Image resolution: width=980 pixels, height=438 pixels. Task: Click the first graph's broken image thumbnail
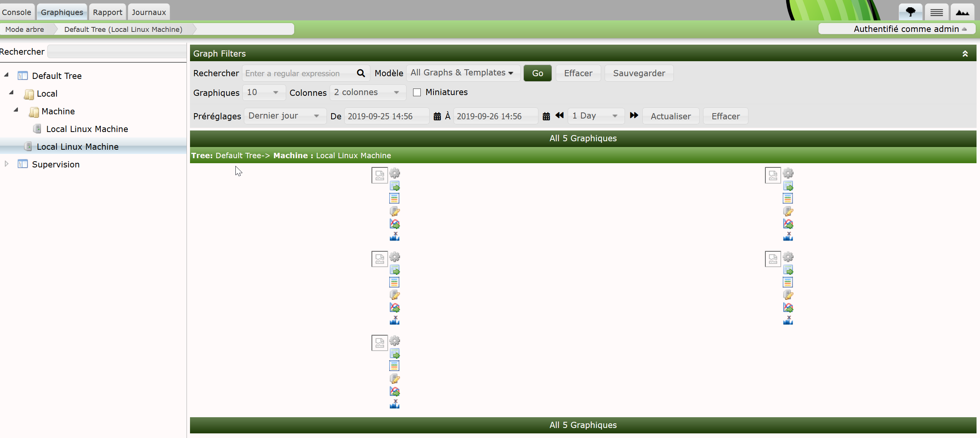click(x=380, y=176)
